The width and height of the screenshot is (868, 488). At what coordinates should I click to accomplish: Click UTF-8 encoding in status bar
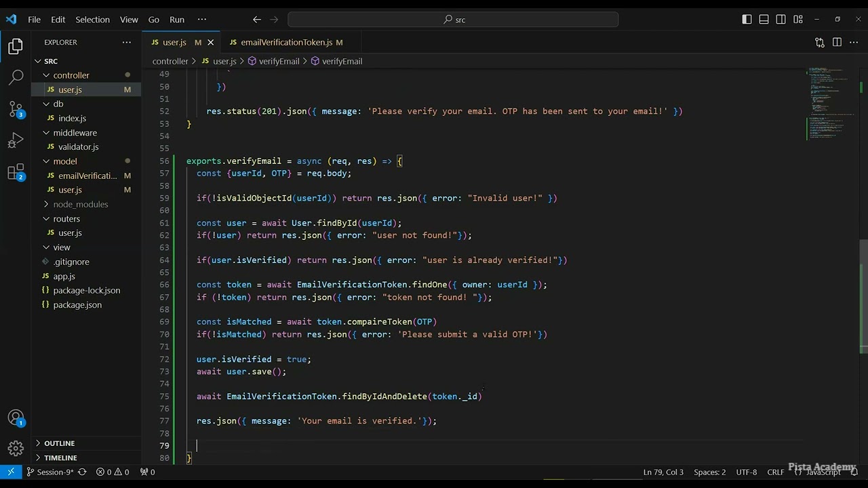point(746,472)
